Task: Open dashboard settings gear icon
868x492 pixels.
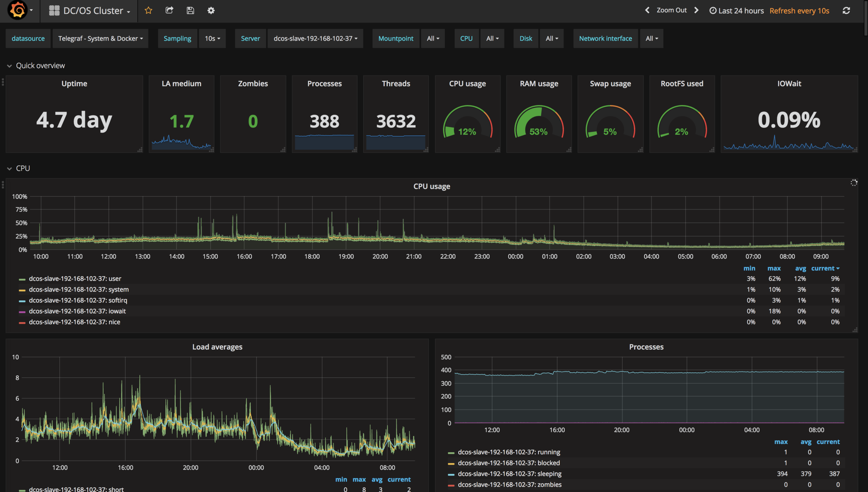Action: (211, 11)
